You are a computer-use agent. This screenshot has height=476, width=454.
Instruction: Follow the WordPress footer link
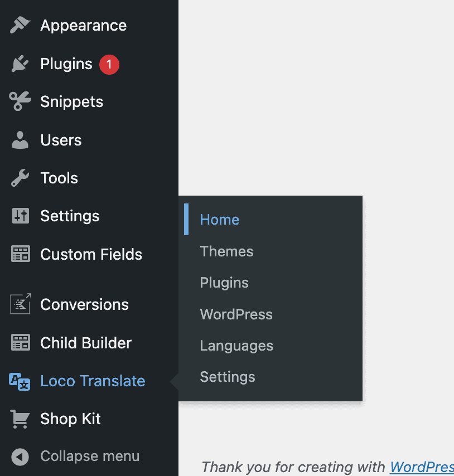coord(421,467)
